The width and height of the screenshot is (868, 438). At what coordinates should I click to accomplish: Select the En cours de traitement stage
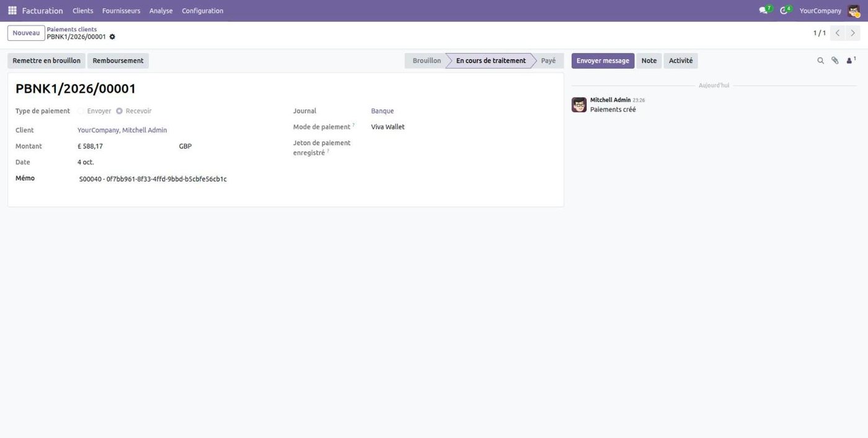[x=490, y=61]
